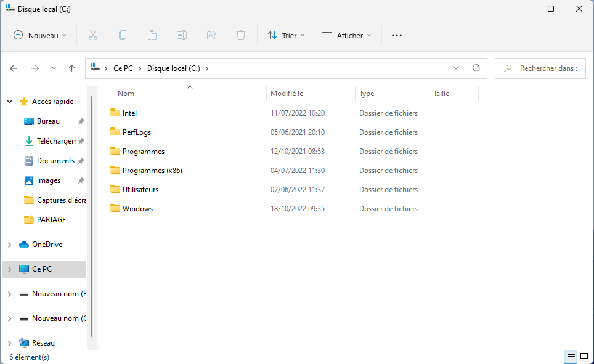The image size is (594, 364).
Task: Click date 18/10/2022 09:35
Action: click(x=298, y=209)
